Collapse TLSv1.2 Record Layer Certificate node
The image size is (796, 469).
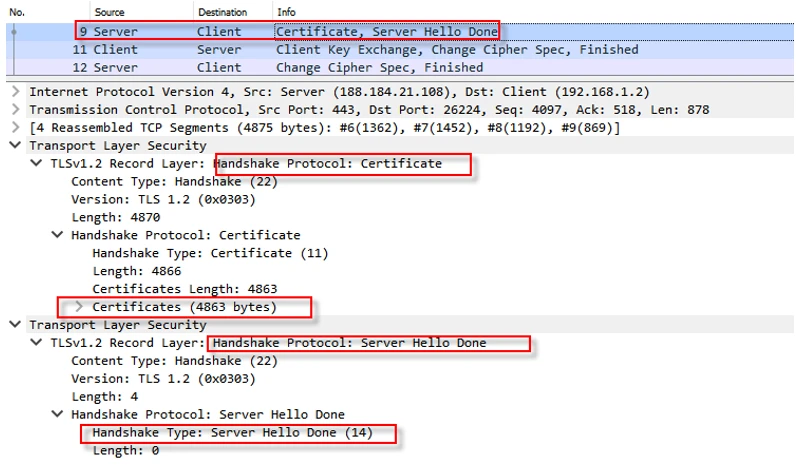[x=37, y=163]
